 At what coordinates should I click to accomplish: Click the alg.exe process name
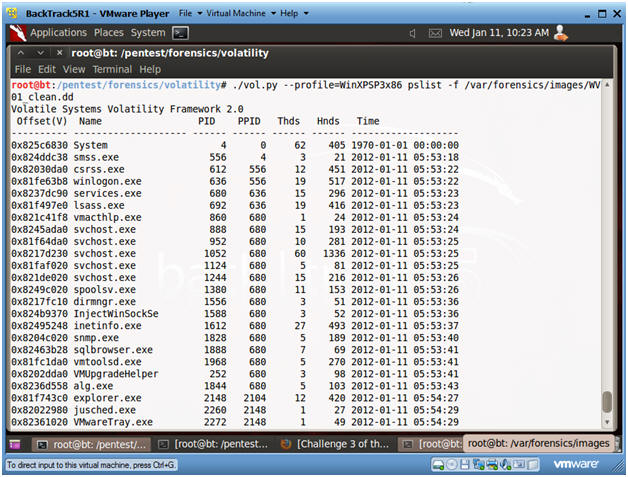[93, 386]
